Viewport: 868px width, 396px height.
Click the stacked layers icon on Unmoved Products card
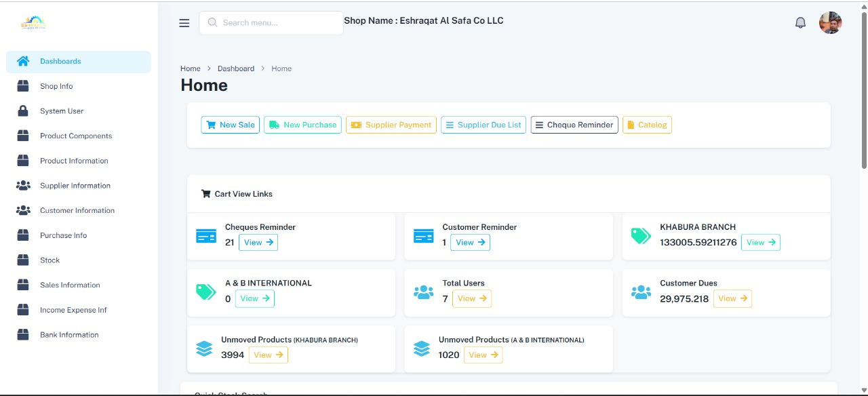coord(205,348)
